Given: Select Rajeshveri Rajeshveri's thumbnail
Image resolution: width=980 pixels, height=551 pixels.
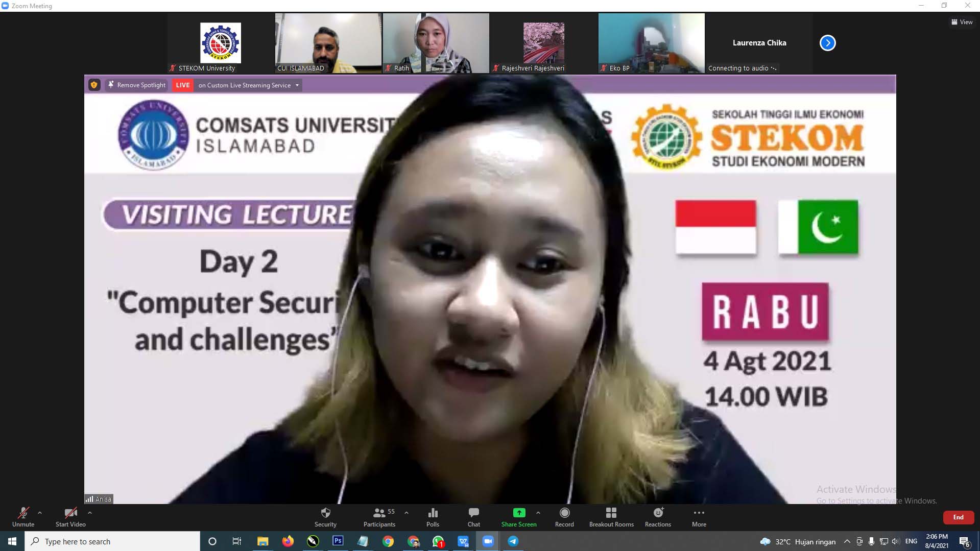Looking at the screenshot, I should coord(544,43).
